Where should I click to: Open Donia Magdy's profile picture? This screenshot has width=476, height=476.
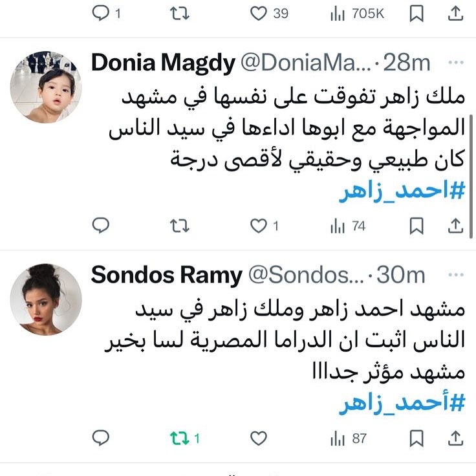46,87
